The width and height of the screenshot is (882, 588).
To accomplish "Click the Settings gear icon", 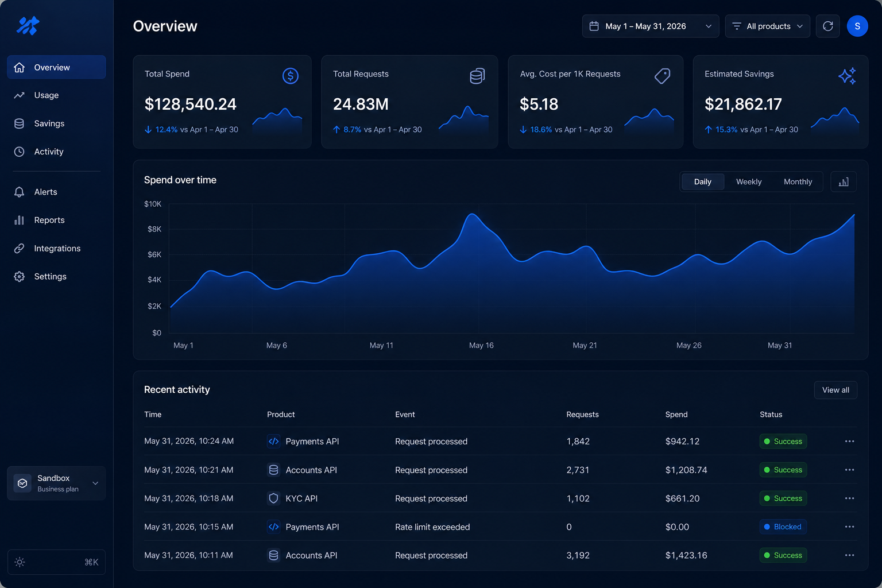I will (20, 276).
